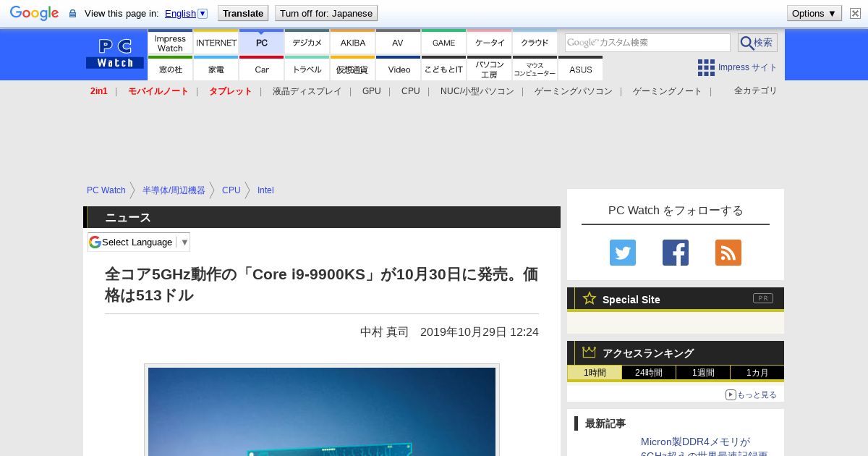Select the 1時間 ranking tab
The width and height of the screenshot is (868, 456).
(595, 373)
